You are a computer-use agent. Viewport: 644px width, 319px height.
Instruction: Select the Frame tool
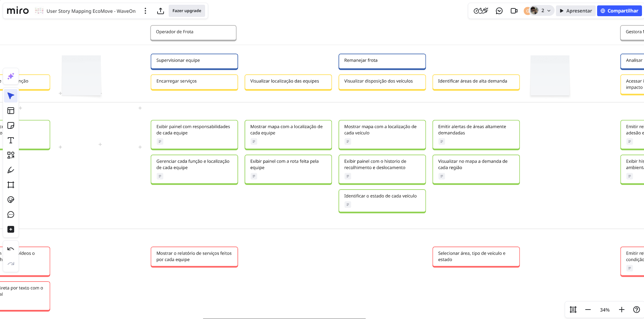[x=11, y=185]
